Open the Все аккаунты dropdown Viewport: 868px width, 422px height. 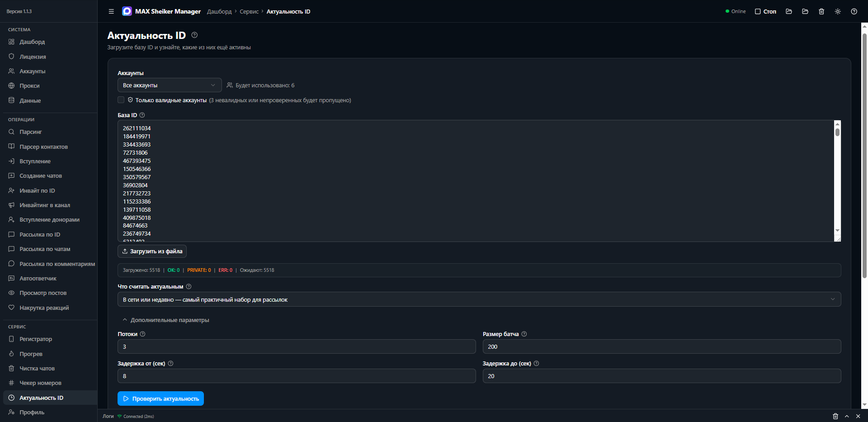[170, 85]
